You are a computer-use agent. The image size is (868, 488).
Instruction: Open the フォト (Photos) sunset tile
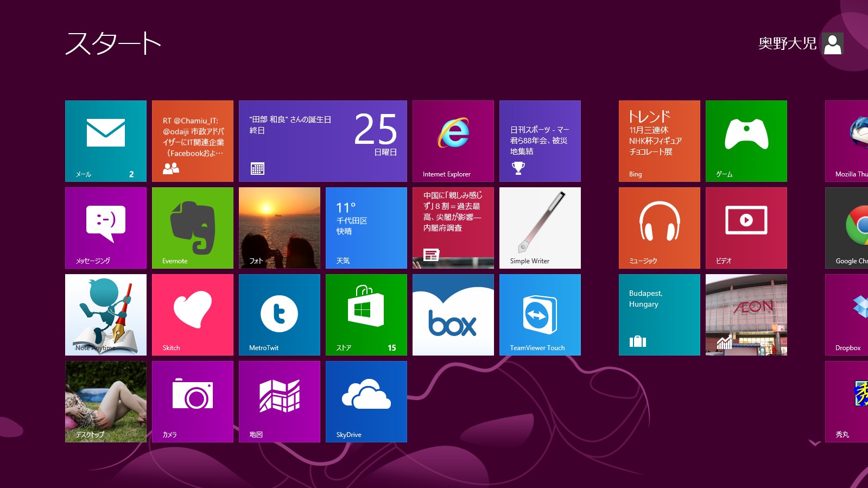click(280, 228)
